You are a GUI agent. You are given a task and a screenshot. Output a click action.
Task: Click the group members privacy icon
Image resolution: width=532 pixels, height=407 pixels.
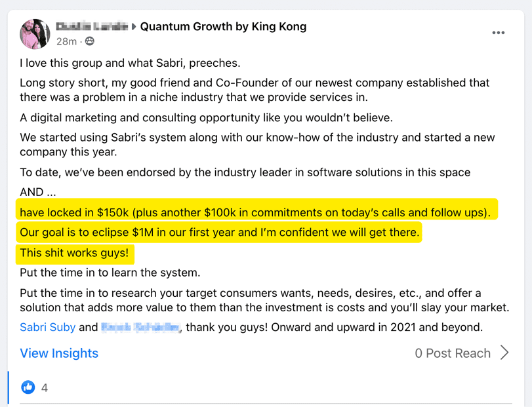coord(90,41)
